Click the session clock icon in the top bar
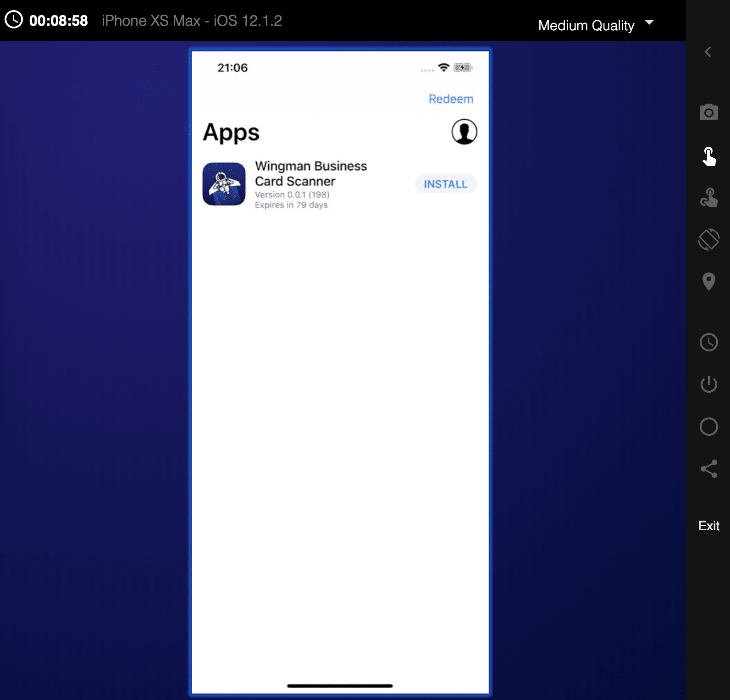730x700 pixels. 14,20
